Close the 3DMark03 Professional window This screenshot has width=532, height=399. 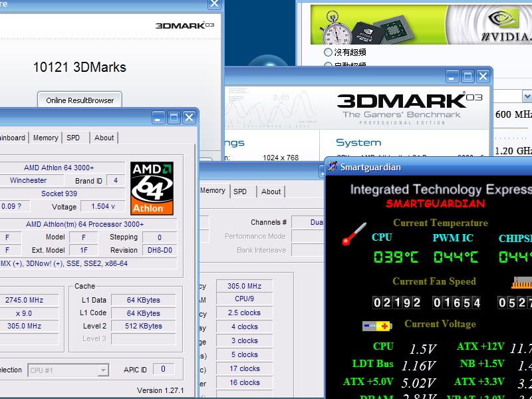click(483, 76)
